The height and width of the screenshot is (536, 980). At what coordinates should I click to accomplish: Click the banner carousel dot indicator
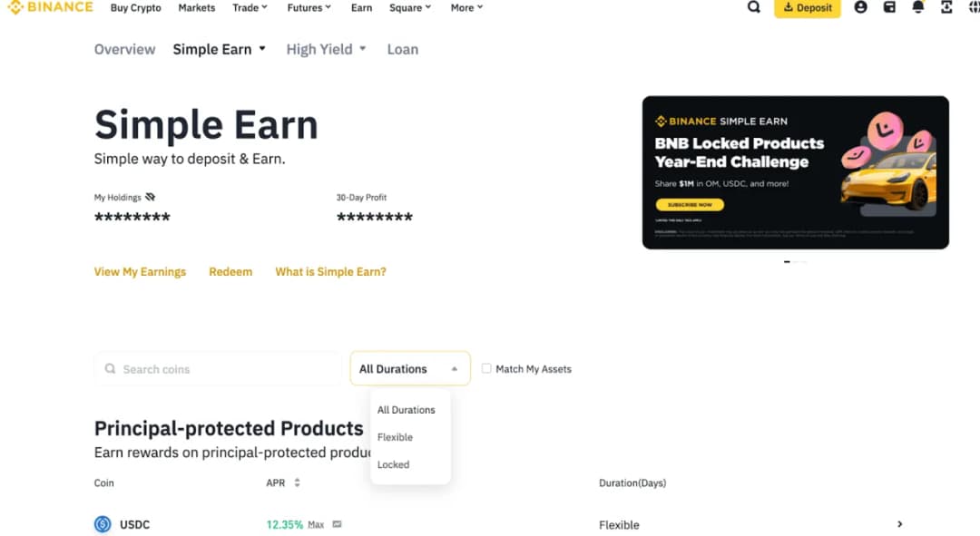787,261
